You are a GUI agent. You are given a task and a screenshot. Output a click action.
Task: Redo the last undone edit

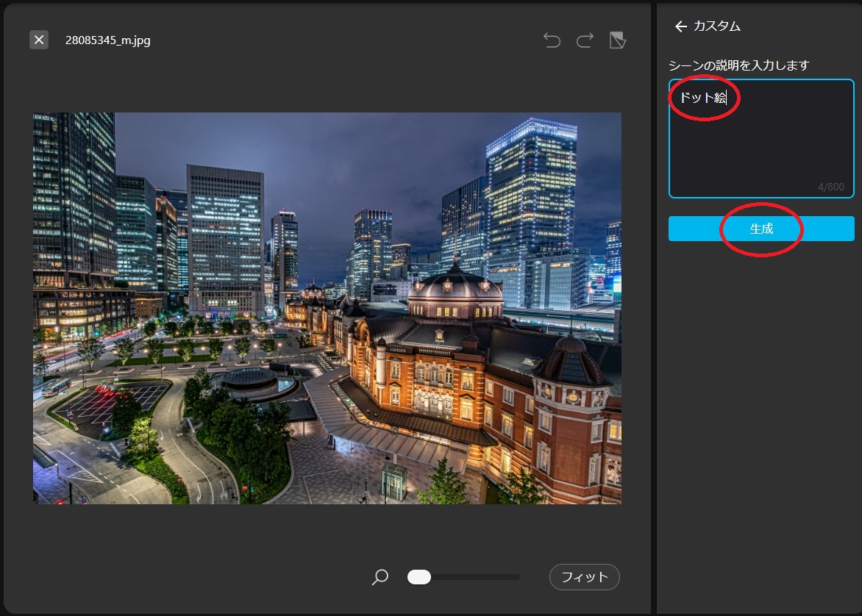click(585, 40)
